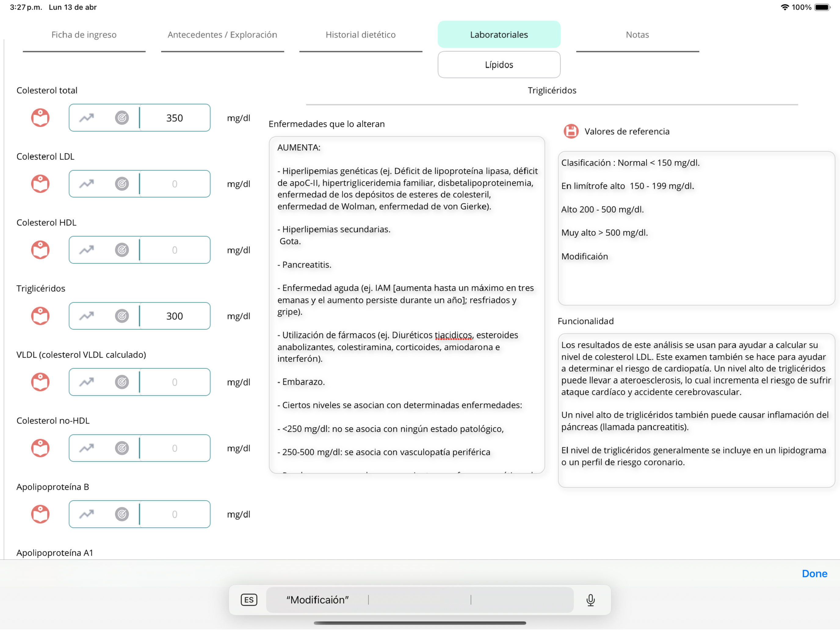Tap the red info icon for Colesterol no-HDL
This screenshot has height=630, width=840.
[40, 448]
